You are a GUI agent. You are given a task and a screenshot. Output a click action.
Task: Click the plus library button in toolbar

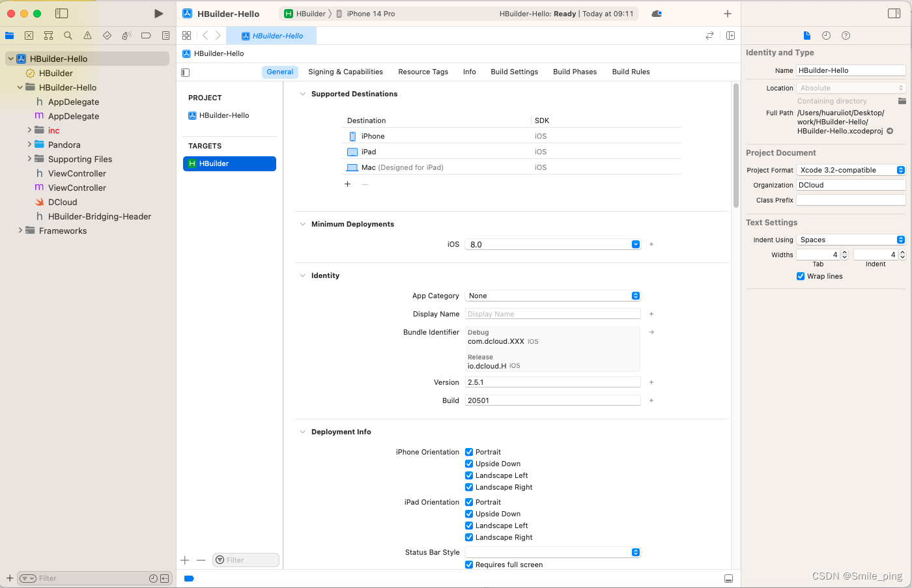click(x=728, y=14)
